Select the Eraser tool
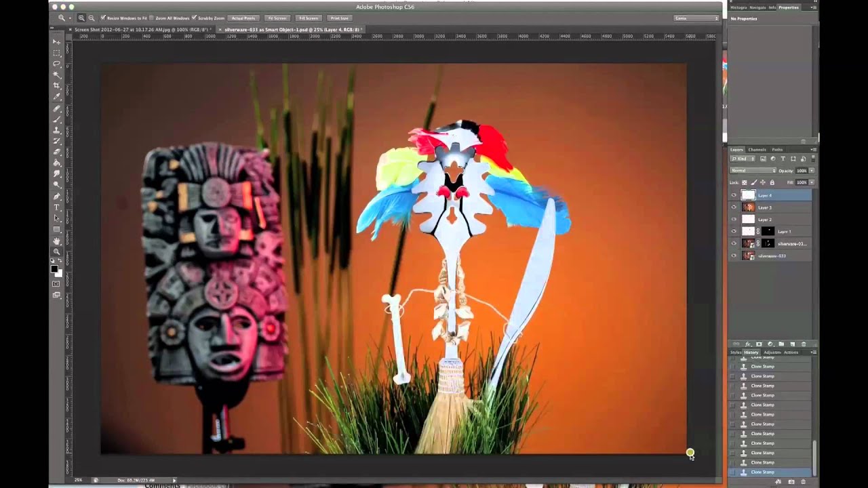 click(x=57, y=152)
